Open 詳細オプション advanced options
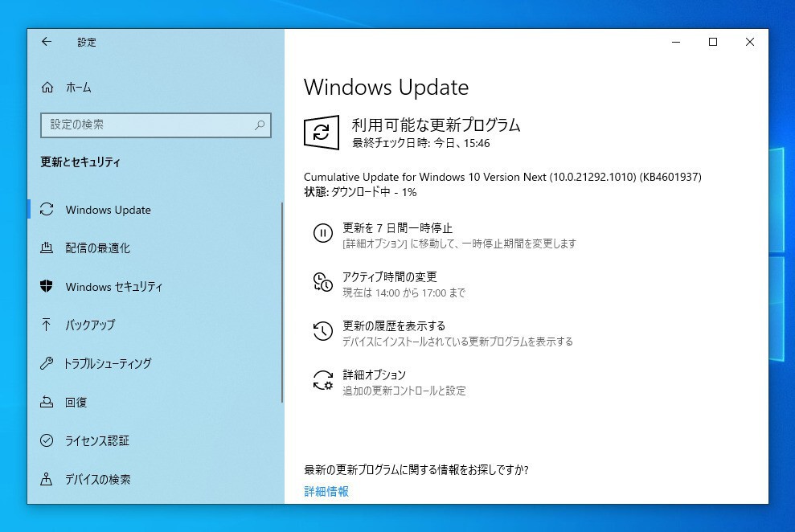This screenshot has height=532, width=795. (x=374, y=375)
